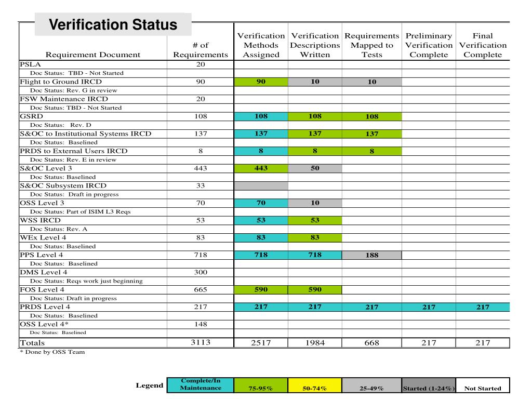Select the 'PSLA' row label
This screenshot has height=399, width=532.
pyautogui.click(x=30, y=64)
